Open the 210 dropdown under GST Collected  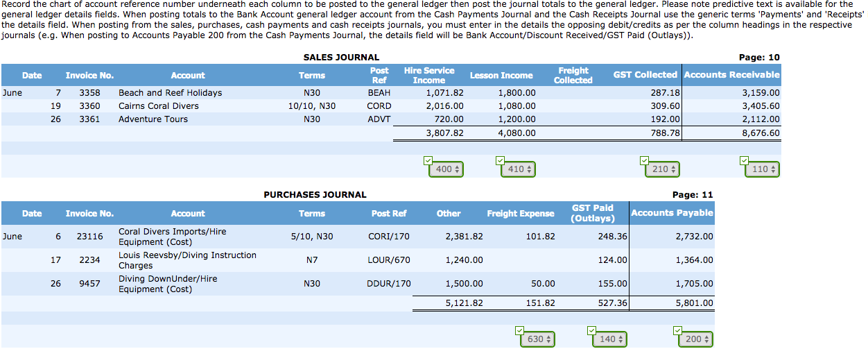tap(662, 169)
